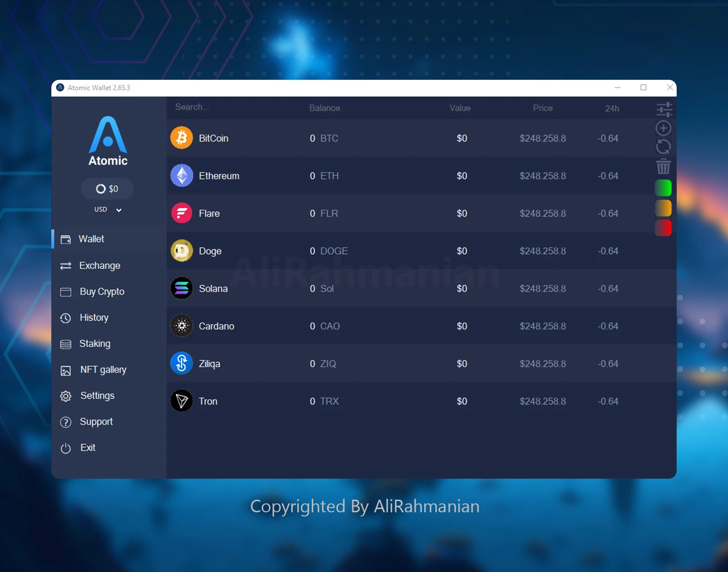Click the $0 total balance button

pyautogui.click(x=107, y=189)
